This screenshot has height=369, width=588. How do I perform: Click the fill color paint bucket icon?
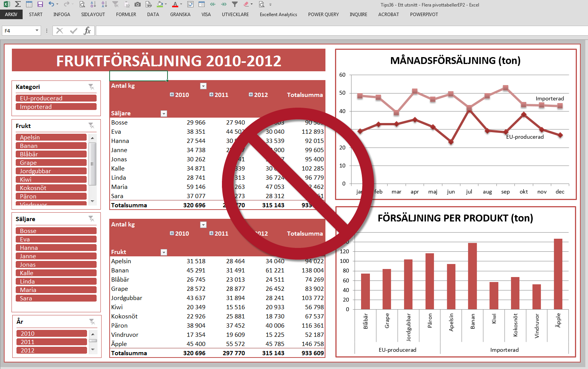tap(160, 4)
